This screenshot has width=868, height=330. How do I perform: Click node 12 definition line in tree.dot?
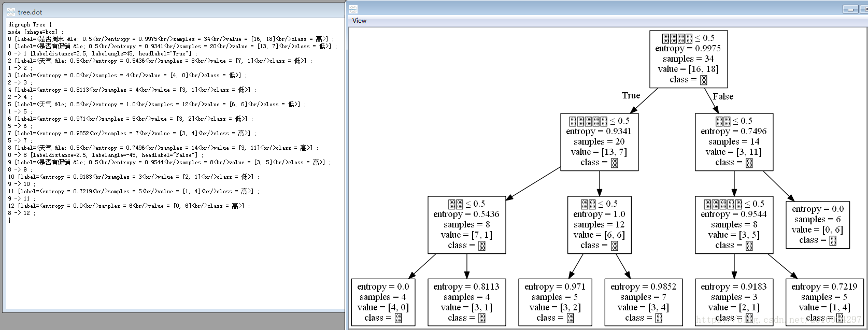coord(129,206)
